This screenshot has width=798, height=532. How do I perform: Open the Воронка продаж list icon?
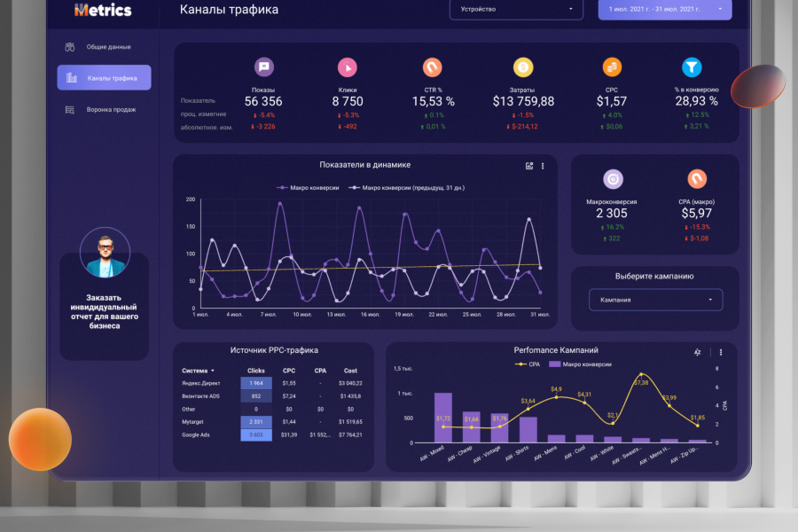tap(70, 109)
